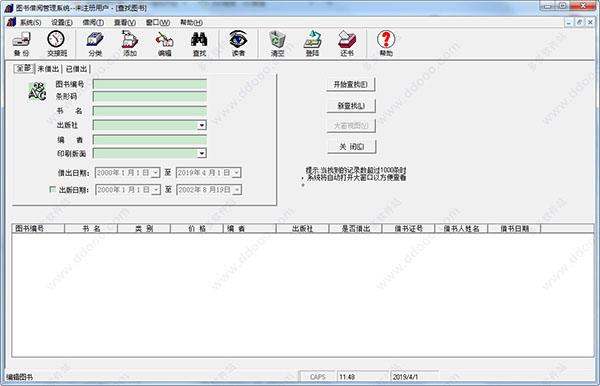The width and height of the screenshot is (600, 386).
Task: Click the 书名 input field
Action: click(x=150, y=111)
